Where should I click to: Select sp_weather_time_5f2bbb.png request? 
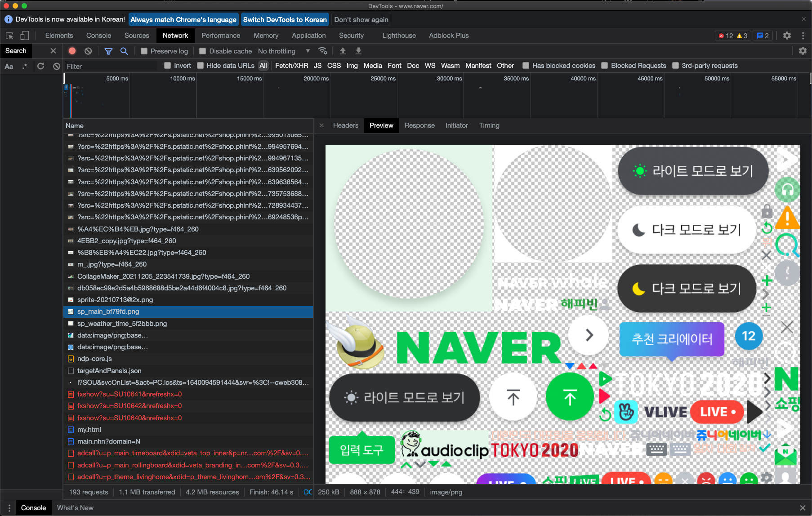pyautogui.click(x=188, y=324)
